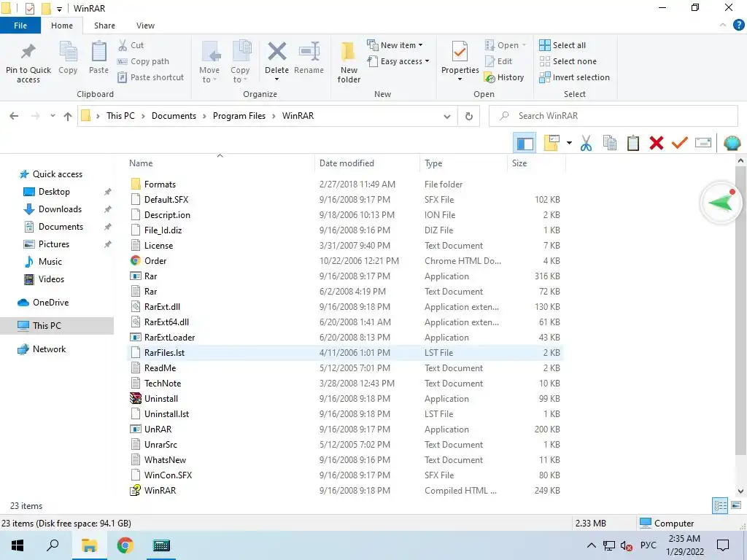747x560 pixels.
Task: Select OneDrive in navigation pane
Action: (x=50, y=303)
